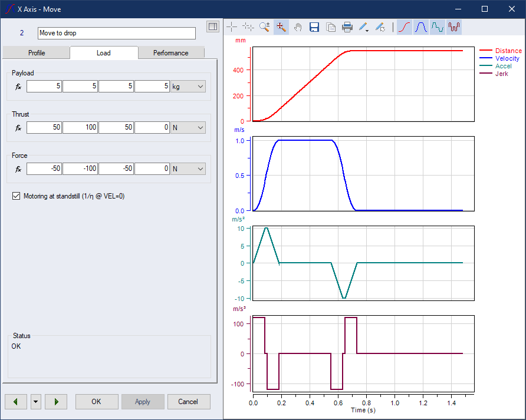Click the crosshair cursor tool in chart toolbar
526x420 pixels.
[232, 27]
